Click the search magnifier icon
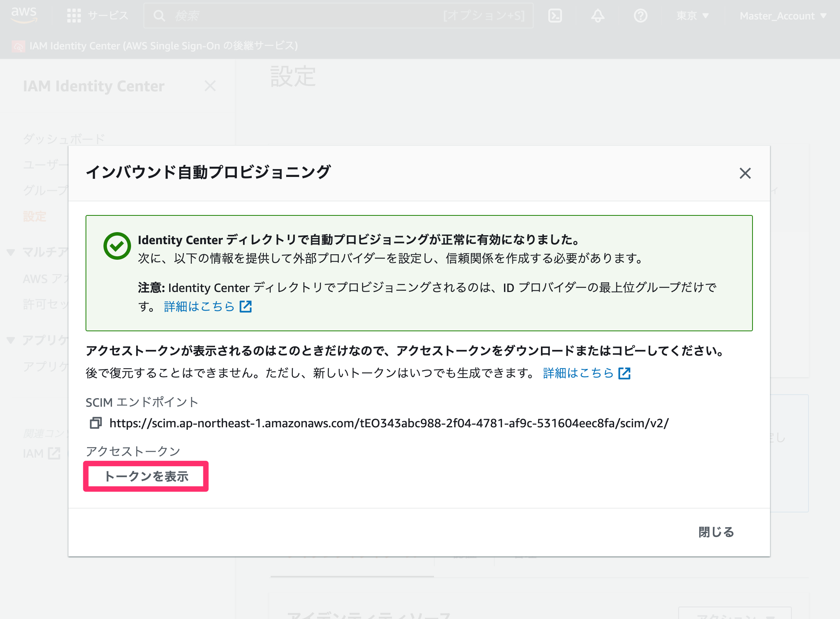Screen dimensions: 840x619 (159, 16)
